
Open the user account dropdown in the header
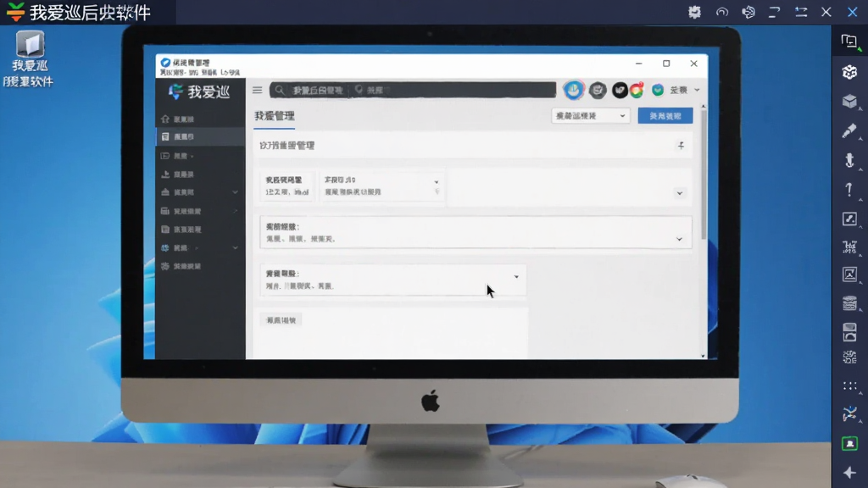click(x=685, y=90)
